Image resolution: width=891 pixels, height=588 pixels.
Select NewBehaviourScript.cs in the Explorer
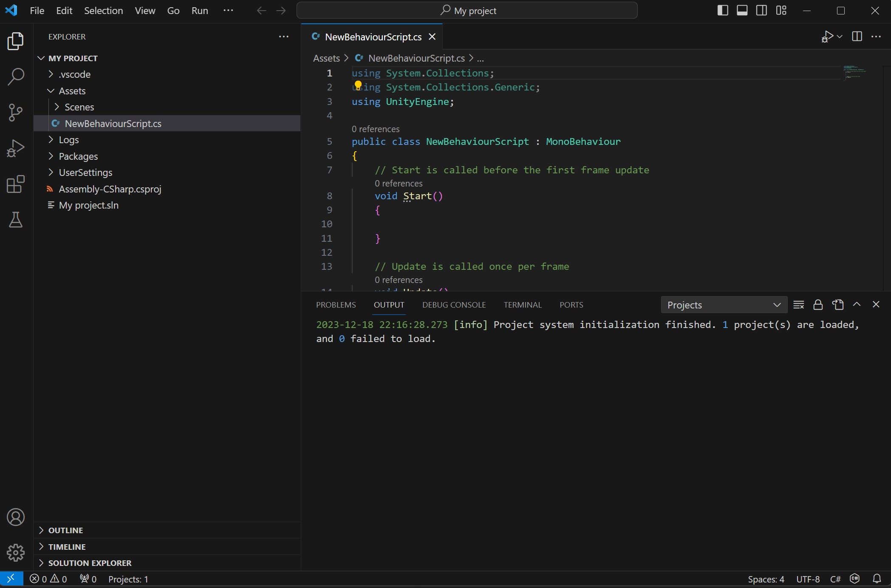click(x=113, y=124)
